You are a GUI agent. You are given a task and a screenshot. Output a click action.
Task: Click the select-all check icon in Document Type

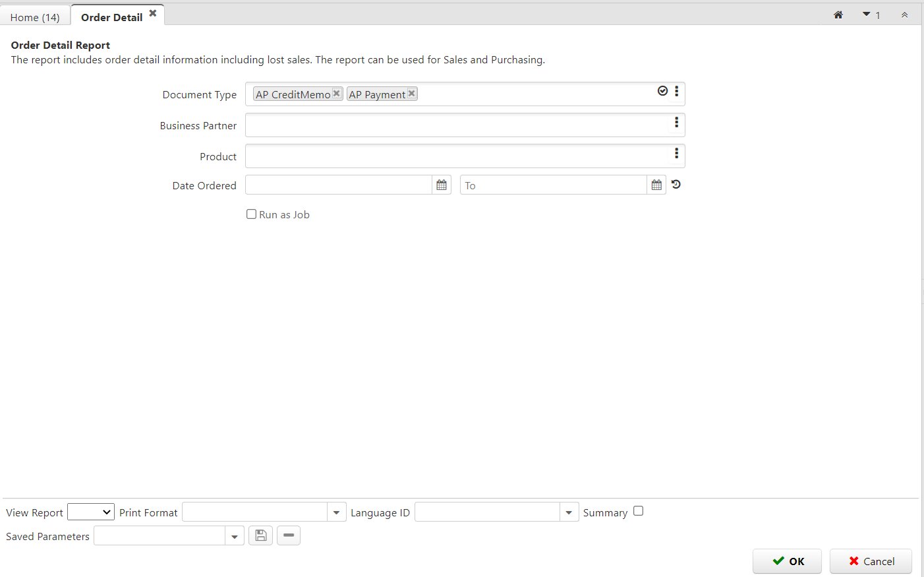pos(662,91)
